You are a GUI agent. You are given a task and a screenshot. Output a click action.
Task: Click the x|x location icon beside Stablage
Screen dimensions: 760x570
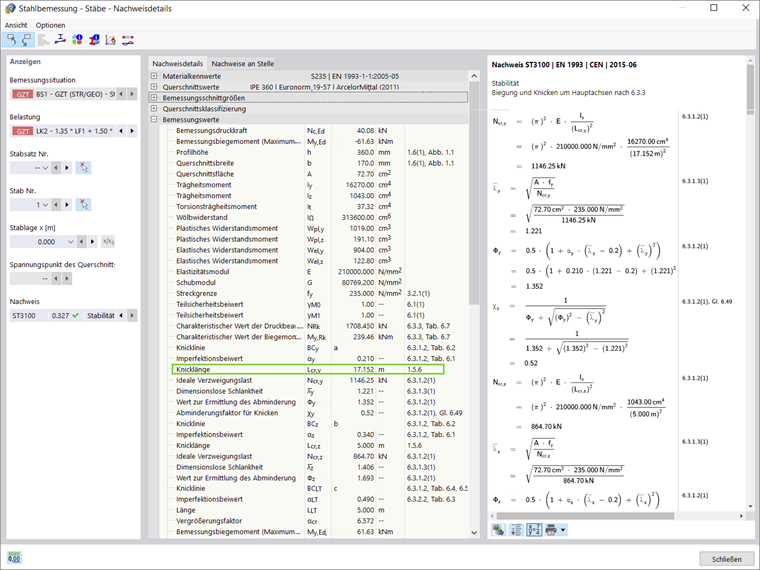[108, 241]
